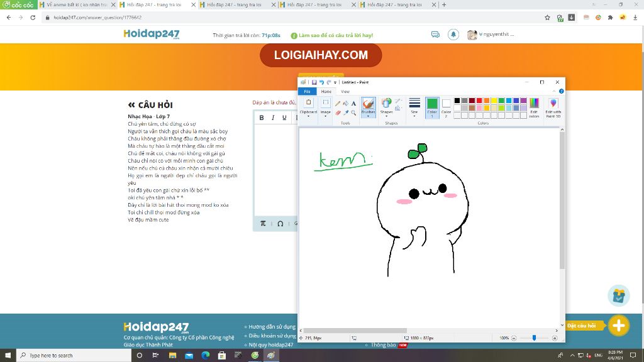Screen dimensions: 644x362
Task: Click the Edit colors button
Action: [x=534, y=107]
